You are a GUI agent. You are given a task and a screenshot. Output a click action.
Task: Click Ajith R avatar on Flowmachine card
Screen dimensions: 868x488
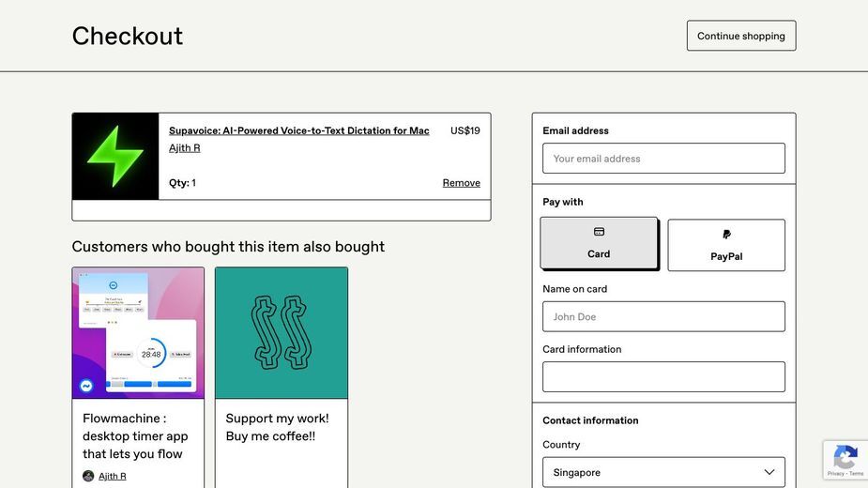coord(88,476)
